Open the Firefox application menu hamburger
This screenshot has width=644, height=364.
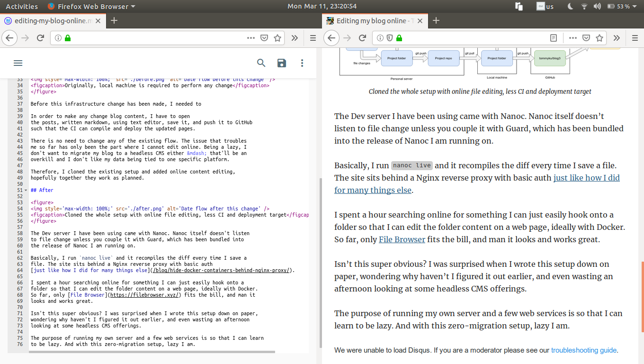[635, 38]
